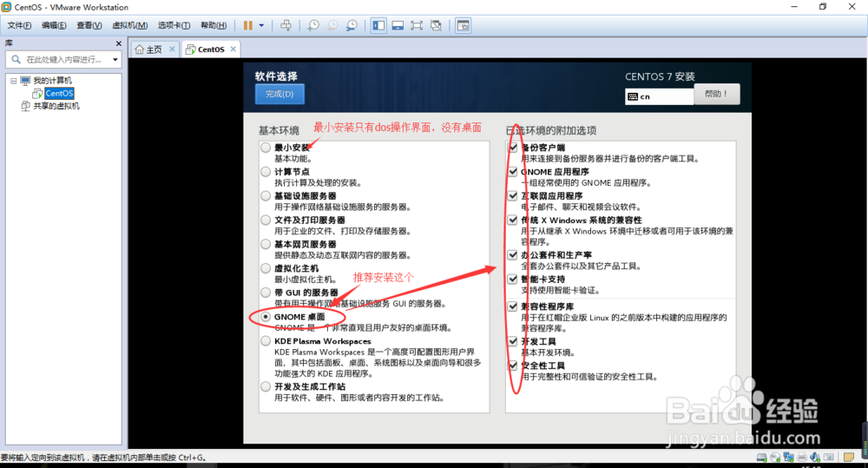Click the cn keyboard layout field
The image size is (868, 468).
[x=660, y=96]
